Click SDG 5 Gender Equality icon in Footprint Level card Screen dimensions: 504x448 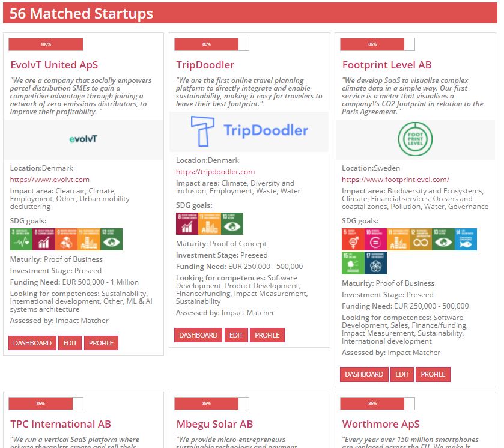(x=353, y=240)
